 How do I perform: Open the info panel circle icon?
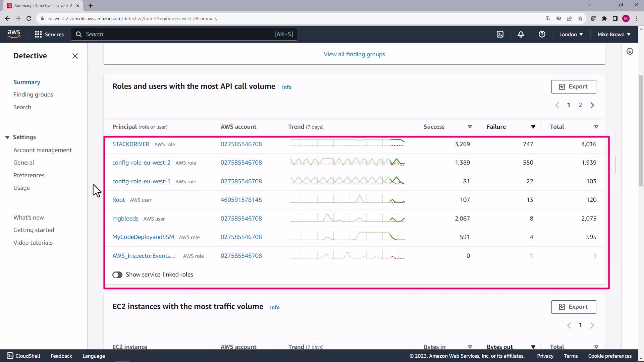pos(630,51)
